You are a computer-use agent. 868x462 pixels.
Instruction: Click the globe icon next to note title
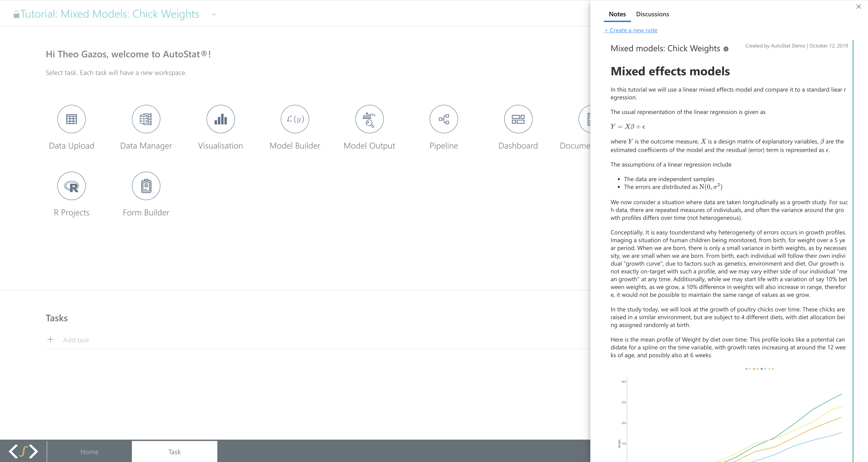(726, 49)
